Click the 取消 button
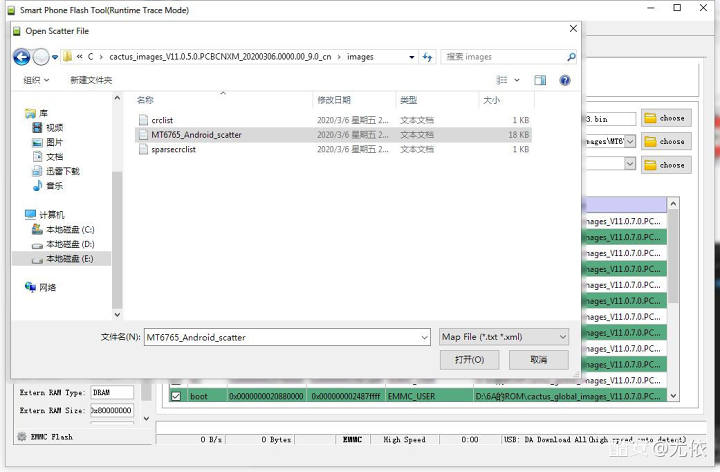Screen dimensions: 720x472 538,359
